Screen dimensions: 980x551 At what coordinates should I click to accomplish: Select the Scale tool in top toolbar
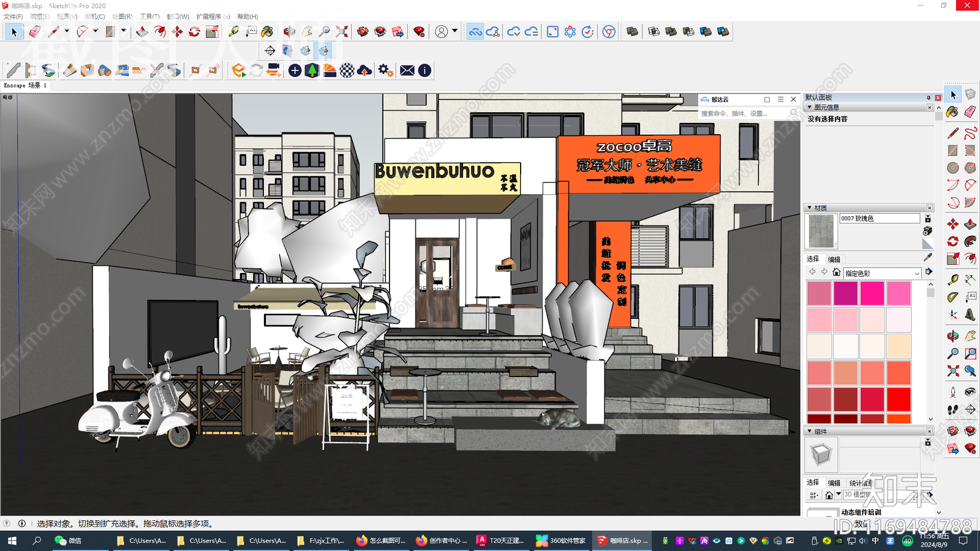(x=212, y=31)
